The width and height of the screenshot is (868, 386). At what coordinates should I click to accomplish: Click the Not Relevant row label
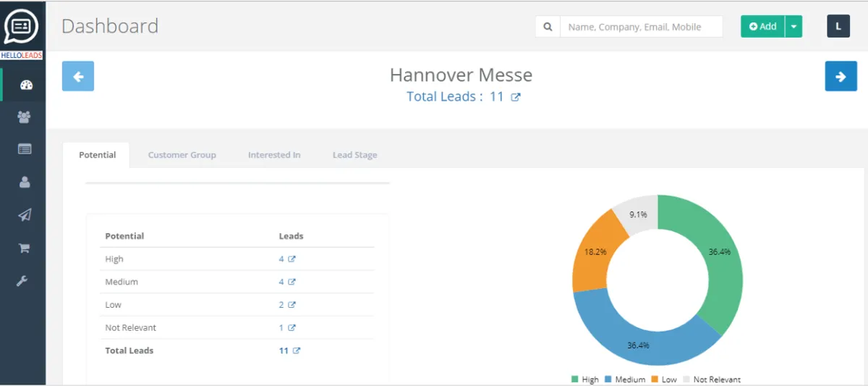tap(130, 328)
